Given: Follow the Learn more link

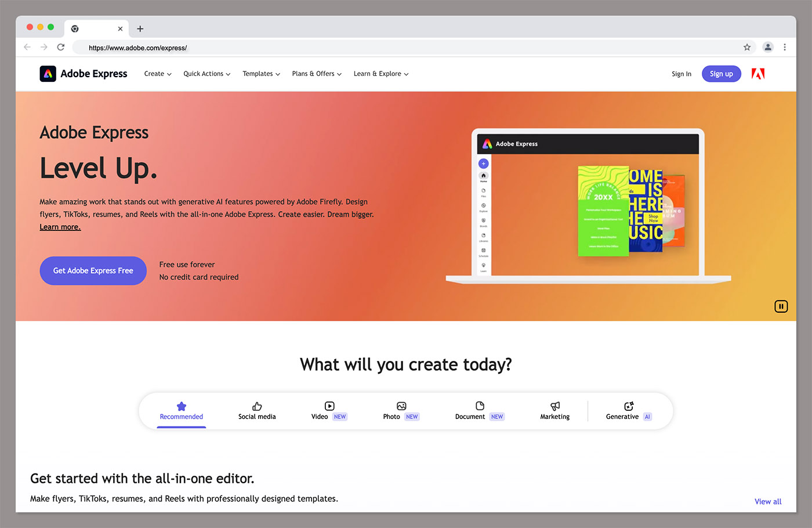Looking at the screenshot, I should [60, 226].
